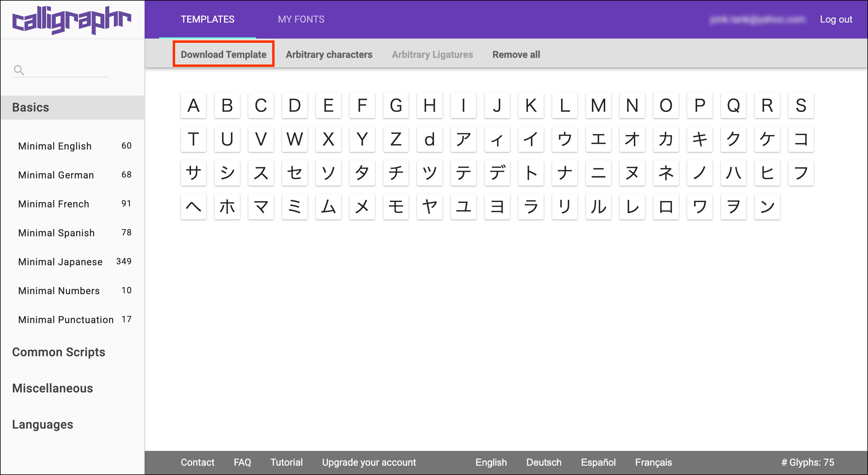Expand the Common Scripts category

(x=59, y=352)
